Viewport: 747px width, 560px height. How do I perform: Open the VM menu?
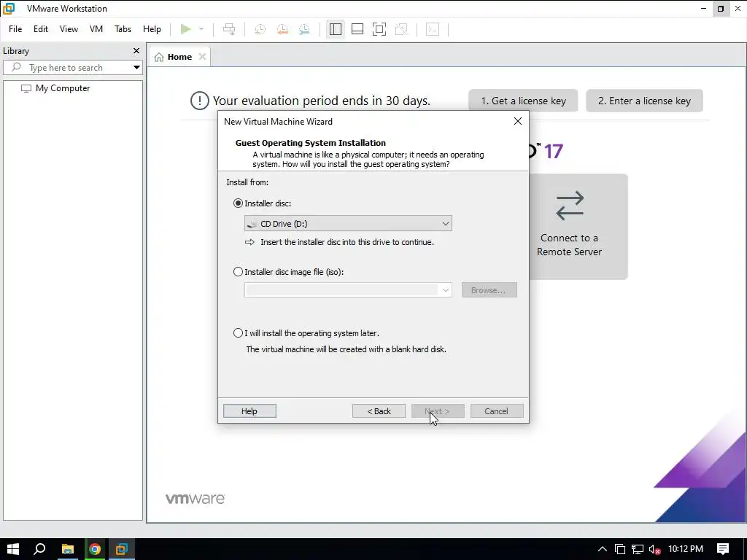96,29
